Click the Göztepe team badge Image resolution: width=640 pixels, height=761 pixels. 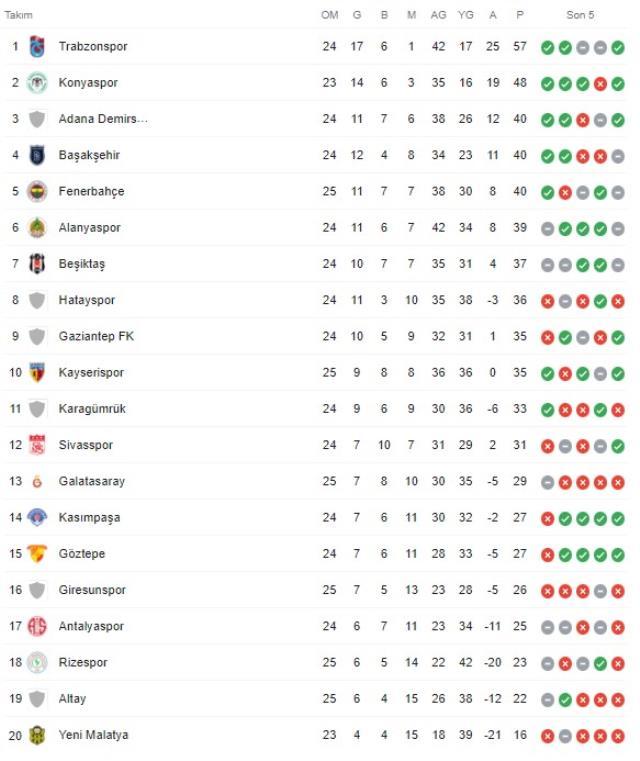37,554
